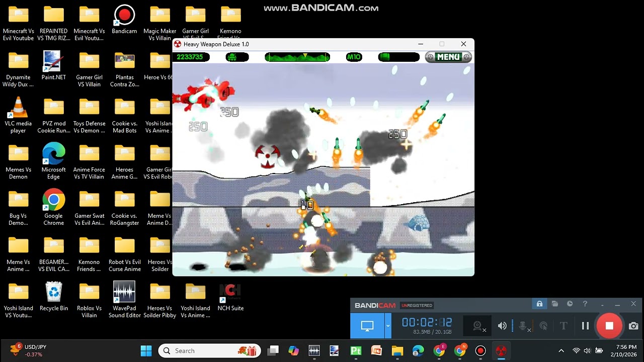Select the Bug Vs Demo... folder
644x362 pixels.
point(18,208)
